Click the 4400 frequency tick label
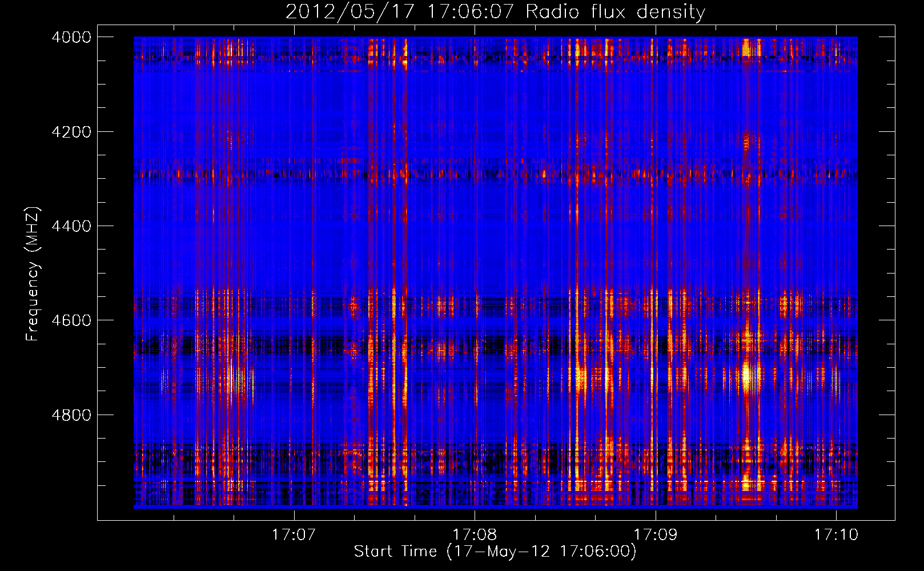The height and width of the screenshot is (571, 924). click(71, 226)
